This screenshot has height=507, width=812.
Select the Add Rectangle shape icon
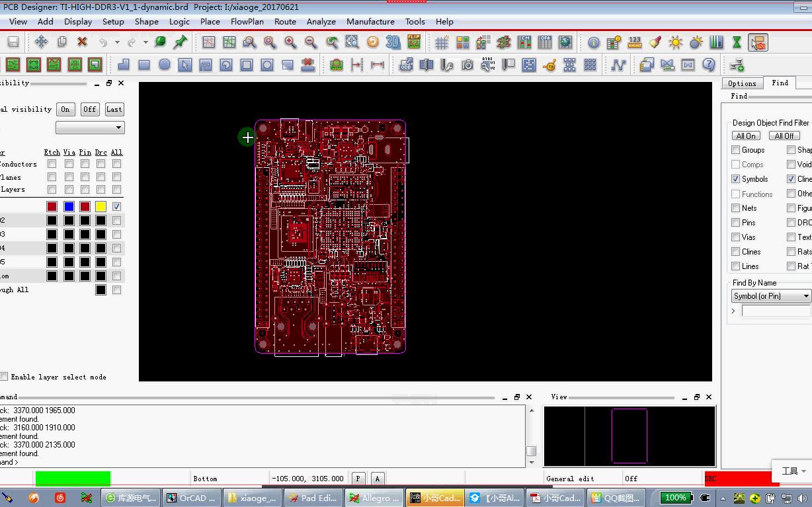pos(144,65)
